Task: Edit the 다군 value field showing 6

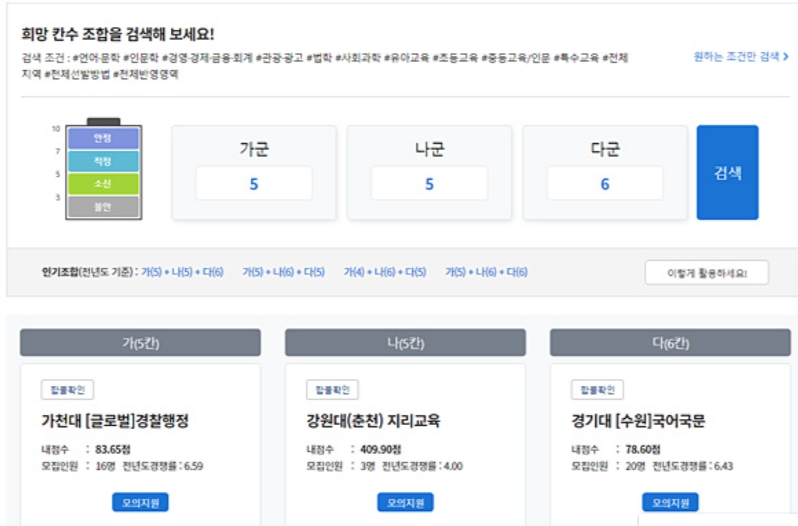Action: pos(605,183)
